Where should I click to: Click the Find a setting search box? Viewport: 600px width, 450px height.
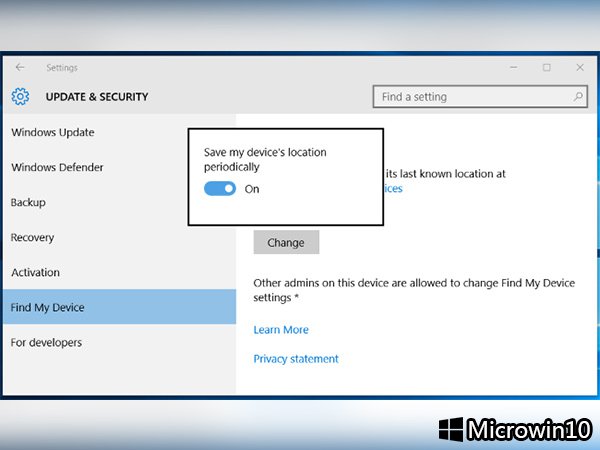[x=480, y=97]
